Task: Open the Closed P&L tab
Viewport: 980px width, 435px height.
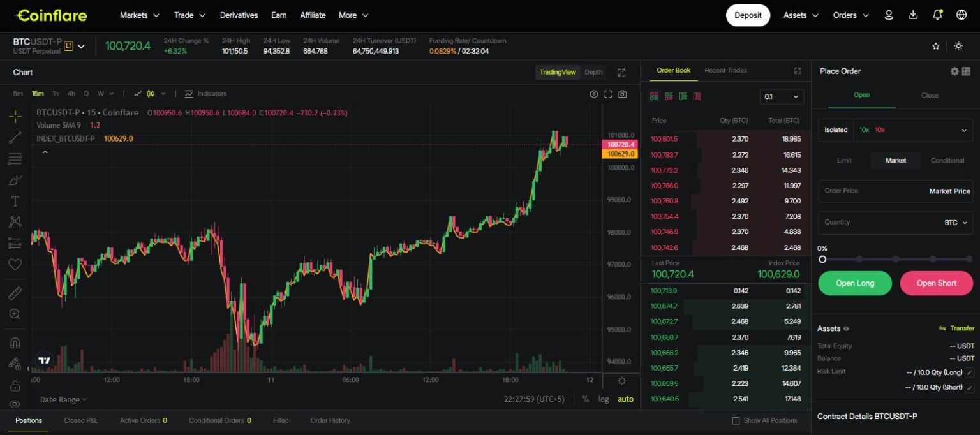Action: click(x=80, y=420)
